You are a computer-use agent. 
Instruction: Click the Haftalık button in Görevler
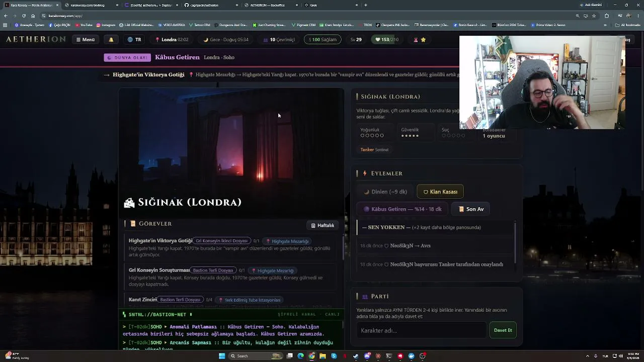[323, 225]
